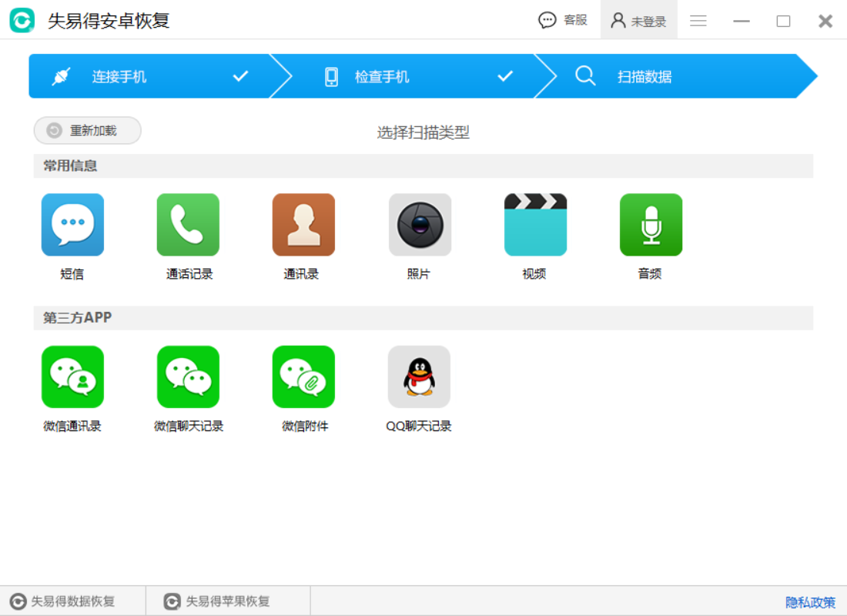This screenshot has height=616, width=847.
Task: Click 未登录 to log in
Action: click(638, 21)
